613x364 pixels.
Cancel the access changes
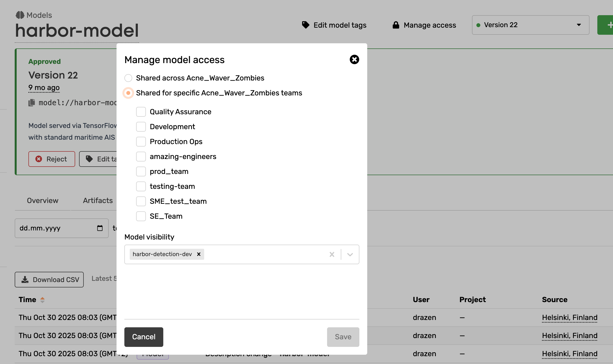tap(143, 337)
